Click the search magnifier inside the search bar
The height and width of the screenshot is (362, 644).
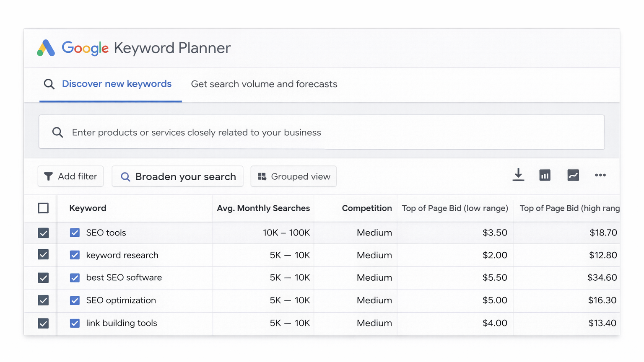(57, 132)
